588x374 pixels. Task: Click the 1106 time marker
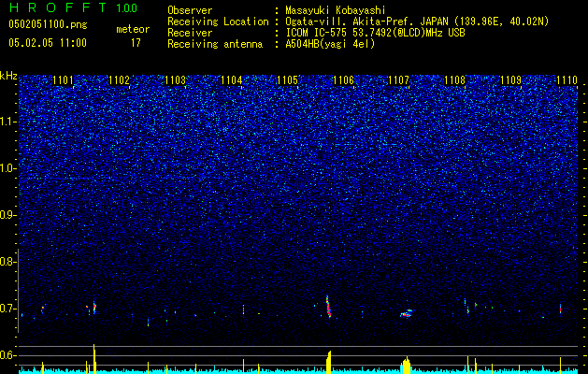[x=343, y=80]
